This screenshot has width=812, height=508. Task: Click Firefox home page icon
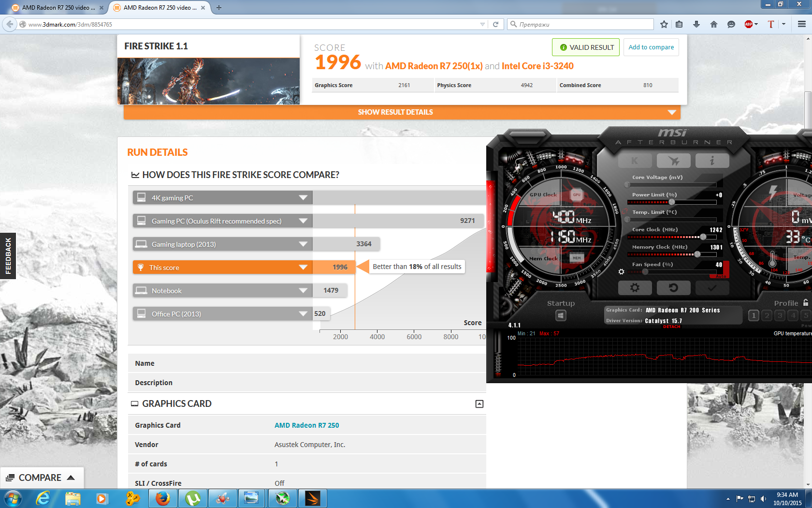click(713, 24)
